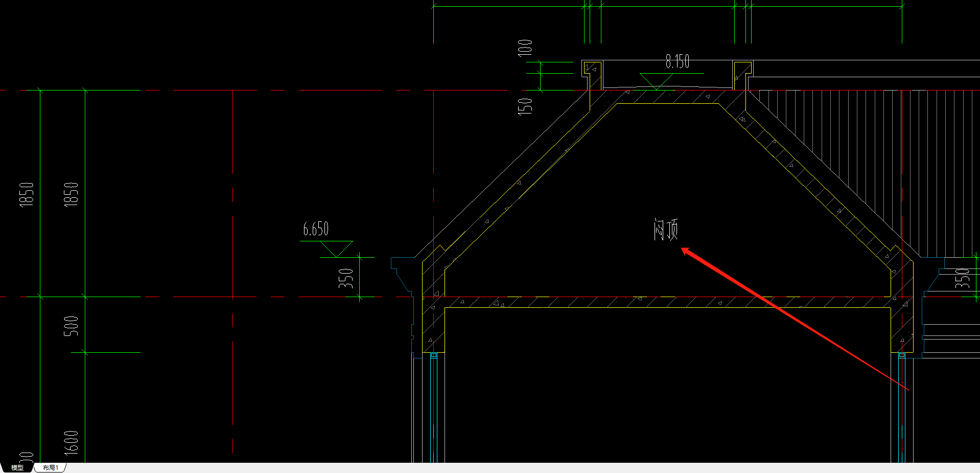980x473 pixels.
Task: Click the 8.150 elevation triangle marker
Action: click(x=657, y=81)
